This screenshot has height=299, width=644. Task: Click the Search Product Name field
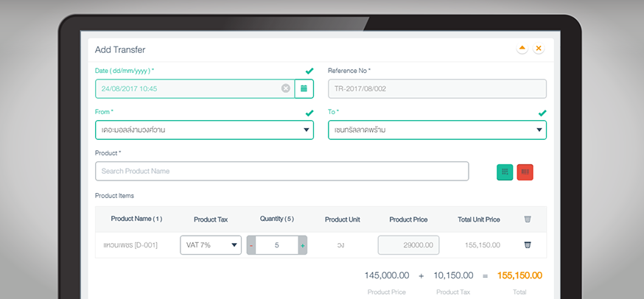pos(281,171)
